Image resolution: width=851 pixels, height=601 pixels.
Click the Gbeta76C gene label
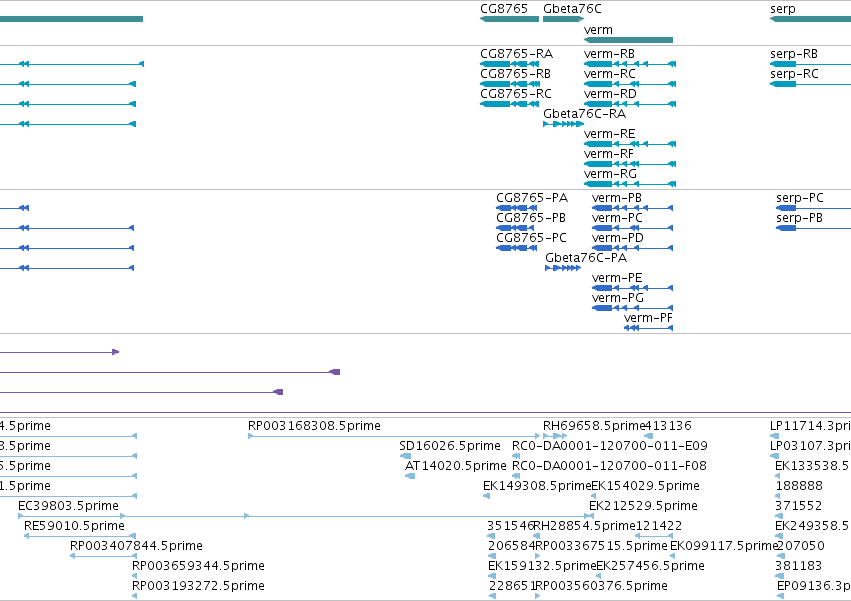click(x=572, y=9)
